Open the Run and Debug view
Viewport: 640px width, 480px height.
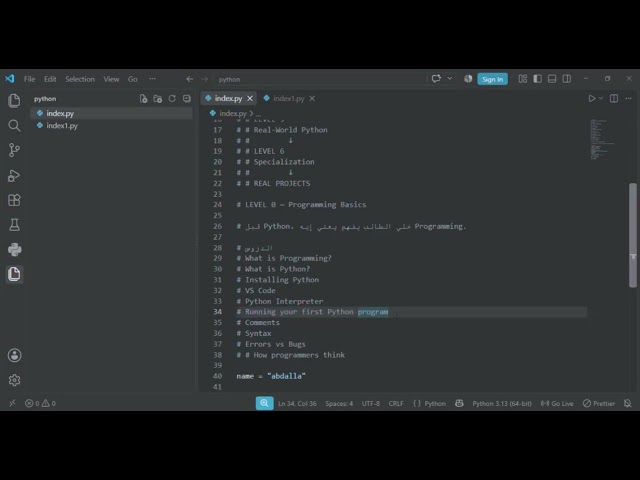click(x=14, y=176)
